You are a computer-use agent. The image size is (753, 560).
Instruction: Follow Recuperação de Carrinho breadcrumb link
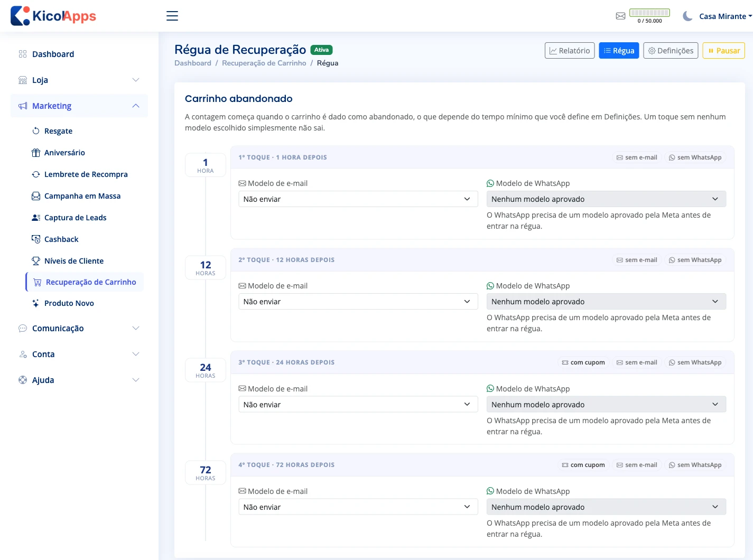264,63
